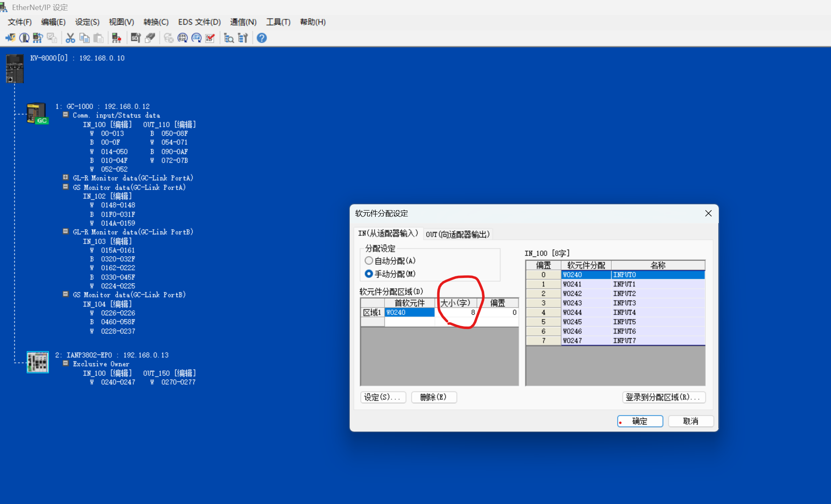Open help with the question mark icon
The height and width of the screenshot is (504, 831).
click(x=262, y=38)
